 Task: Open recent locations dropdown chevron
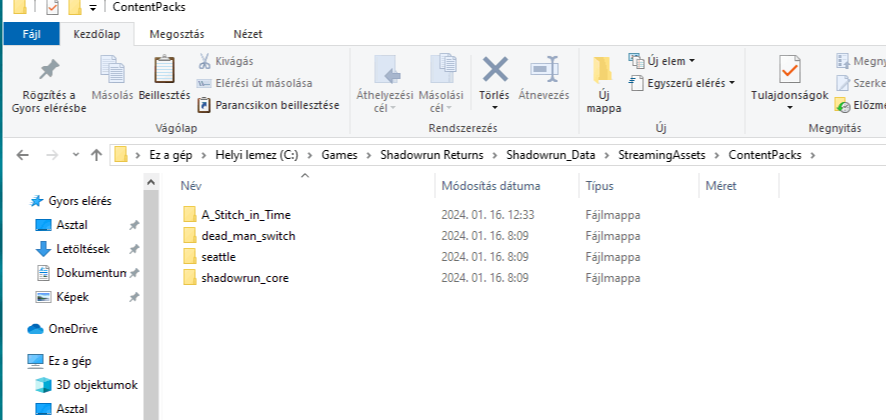click(x=76, y=155)
